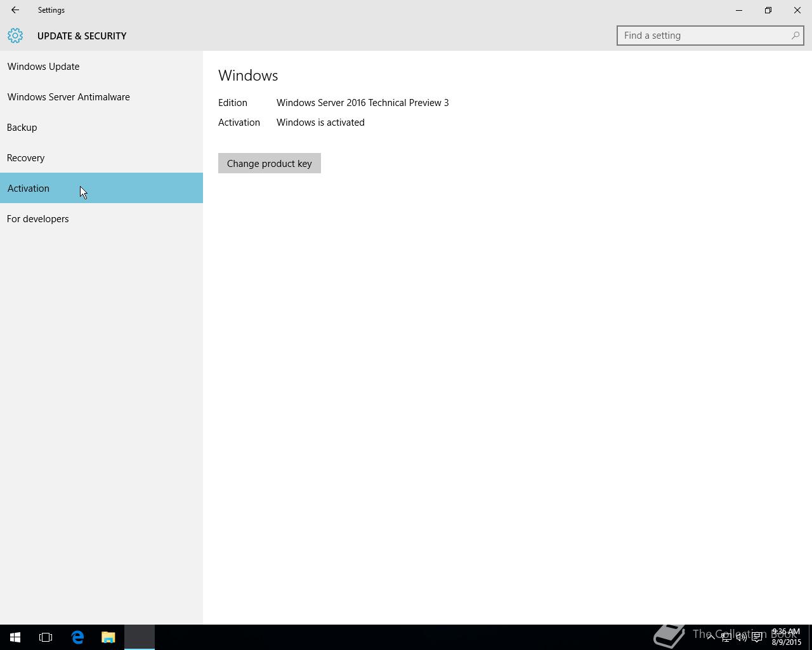Image resolution: width=812 pixels, height=650 pixels.
Task: Minimize the Settings window
Action: [739, 10]
